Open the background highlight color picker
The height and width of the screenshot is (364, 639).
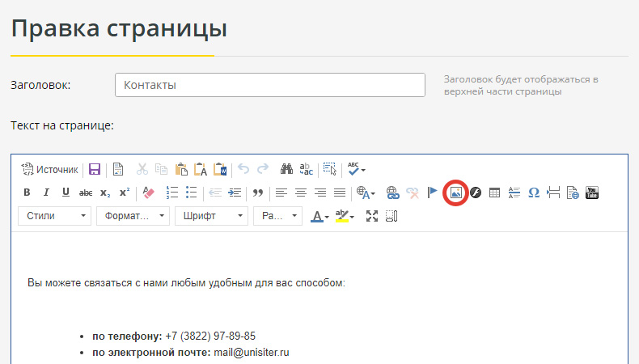pos(345,216)
